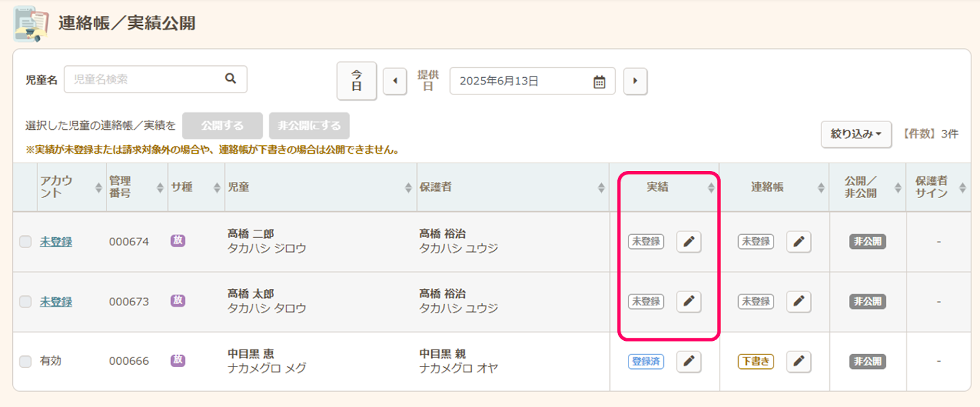Screen dimensions: 980x407
Task: Go to previous day with left arrow
Action: 395,81
